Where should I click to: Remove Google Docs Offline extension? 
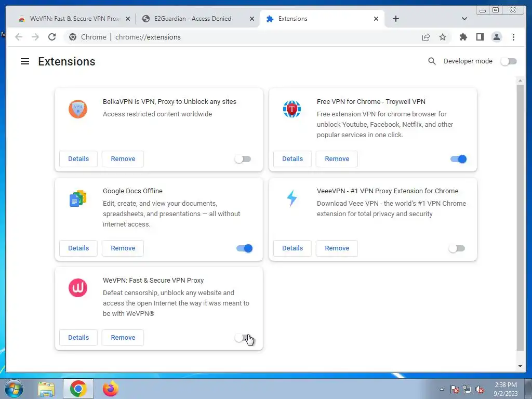pos(123,248)
